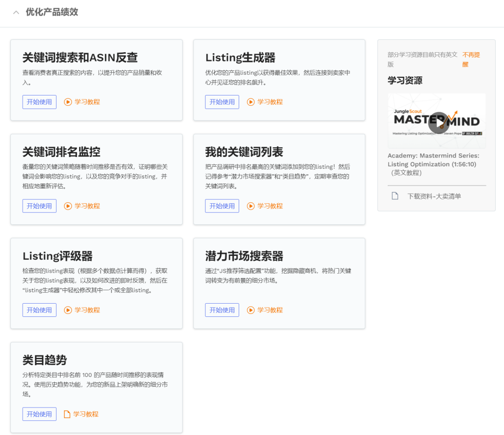Start using 类目趋势 feature
This screenshot has height=435, width=504.
(39, 414)
